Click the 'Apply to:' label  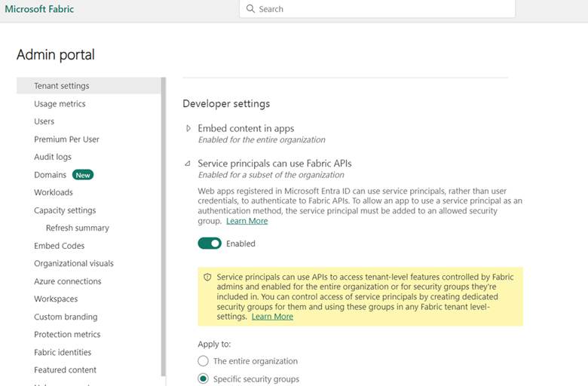click(x=214, y=344)
